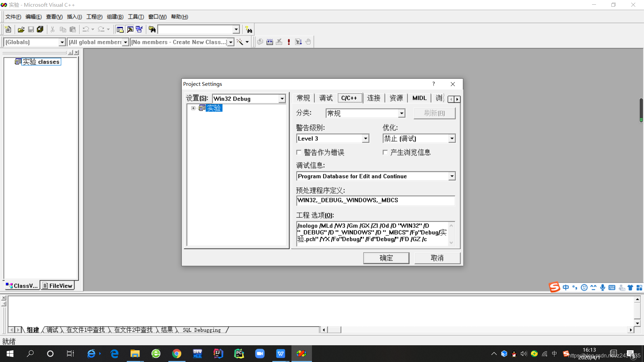Open the 文件(F) menu
644x362 pixels.
click(13, 17)
